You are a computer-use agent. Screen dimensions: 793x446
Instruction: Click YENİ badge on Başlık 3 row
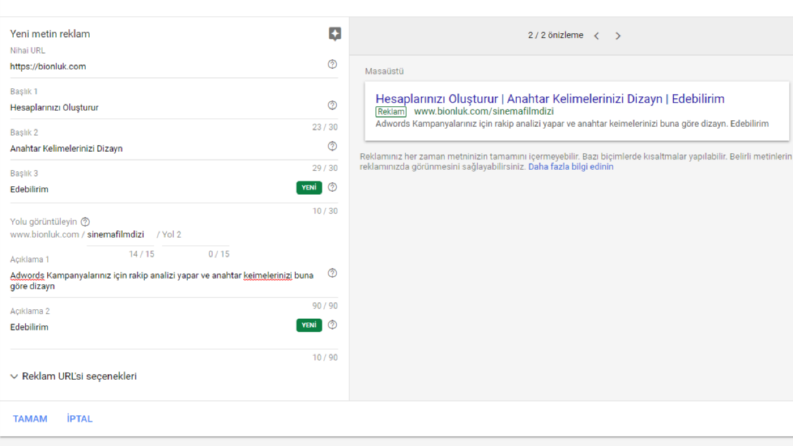(309, 188)
